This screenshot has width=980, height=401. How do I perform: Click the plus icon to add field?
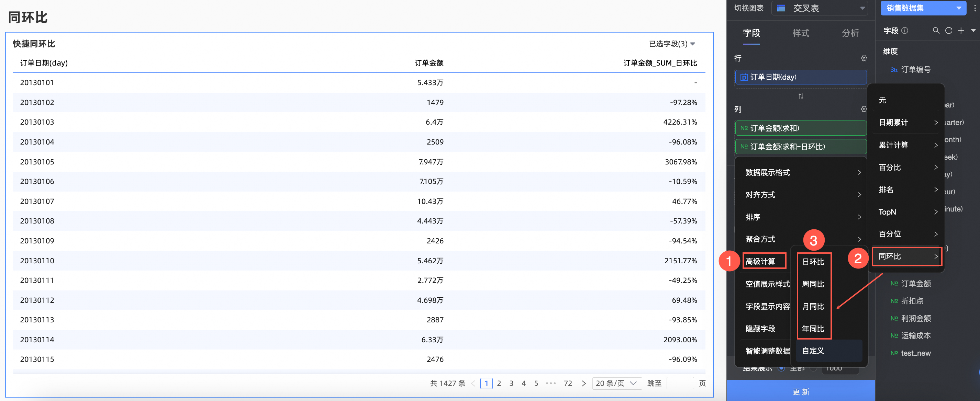click(x=961, y=31)
